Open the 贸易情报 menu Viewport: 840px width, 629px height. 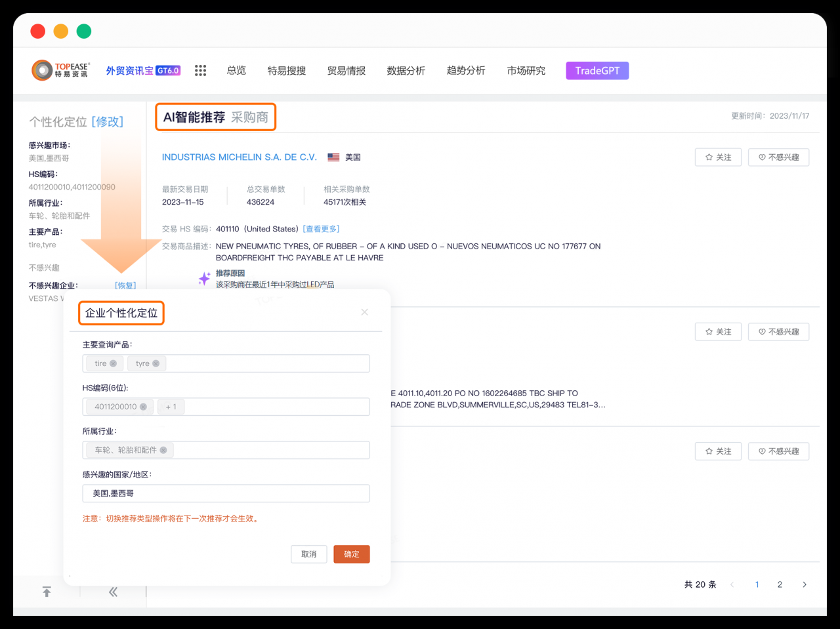[346, 70]
